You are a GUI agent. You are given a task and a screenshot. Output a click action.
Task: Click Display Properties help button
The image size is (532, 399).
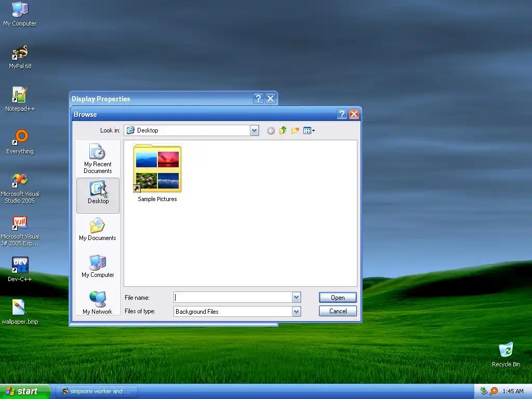tap(258, 99)
